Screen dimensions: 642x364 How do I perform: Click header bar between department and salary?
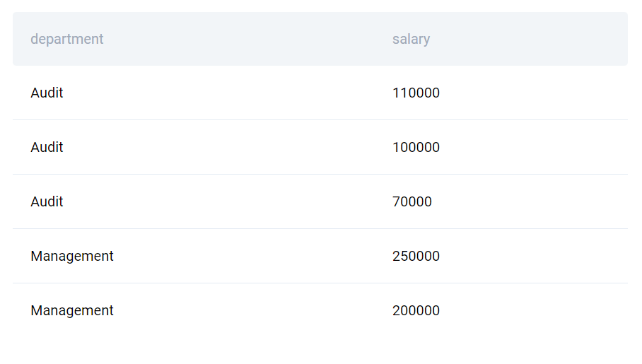[x=245, y=39]
